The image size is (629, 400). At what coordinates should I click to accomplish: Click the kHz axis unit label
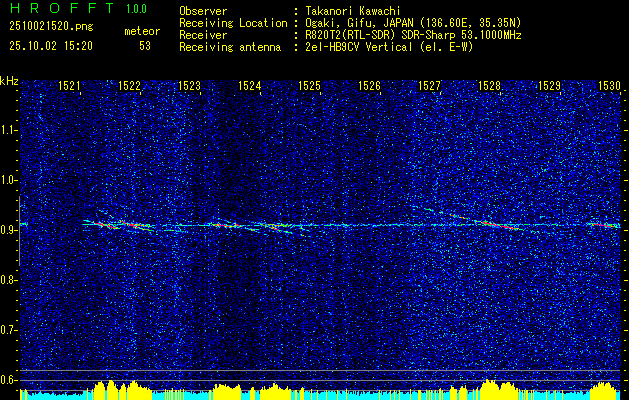(x=9, y=81)
